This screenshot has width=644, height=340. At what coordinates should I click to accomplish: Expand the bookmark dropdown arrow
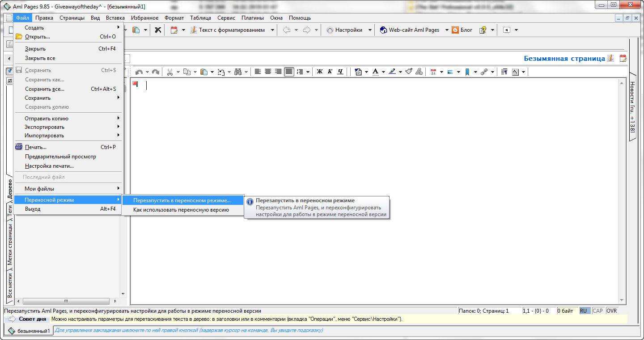pos(475,72)
